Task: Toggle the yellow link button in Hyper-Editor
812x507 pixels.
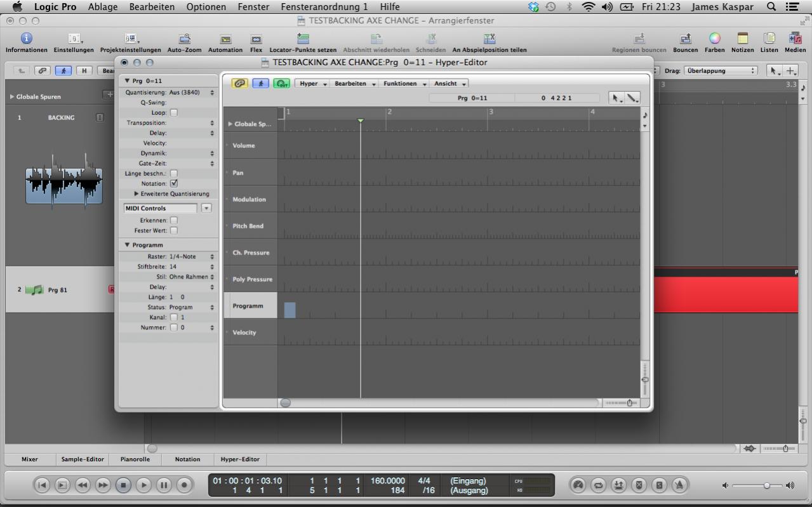Action: (240, 84)
